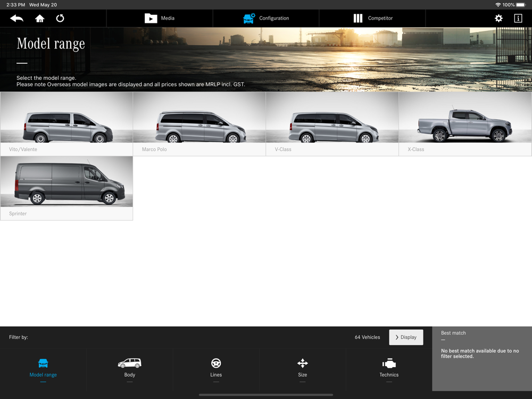Click the Sprinter caption text
This screenshot has height=399, width=532.
[18, 213]
